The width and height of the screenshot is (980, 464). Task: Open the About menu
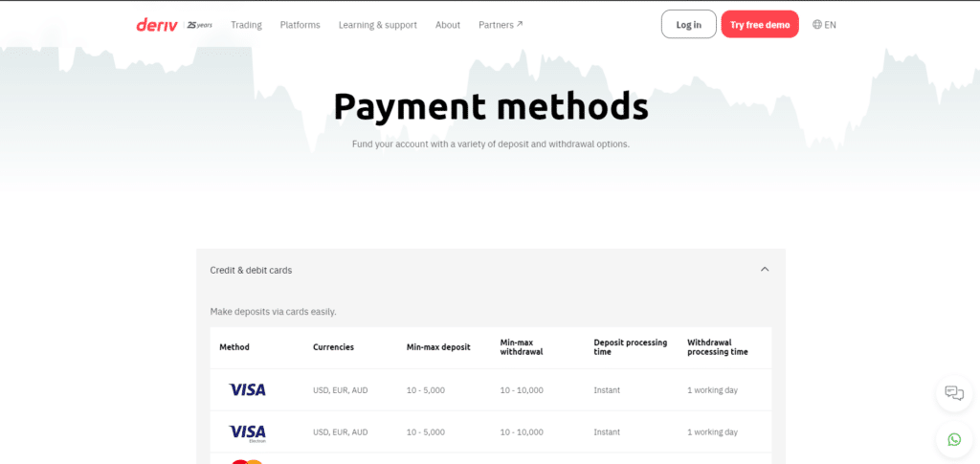point(448,25)
